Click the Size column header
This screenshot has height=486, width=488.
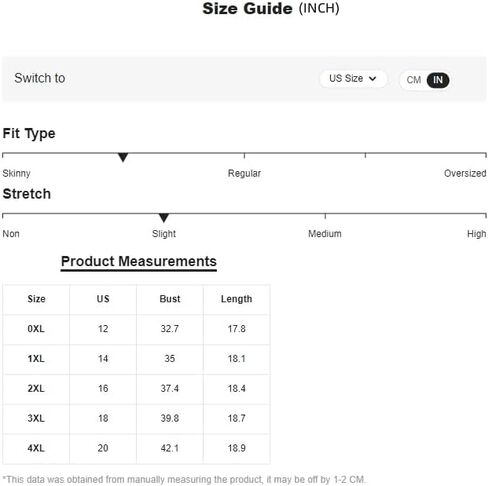click(x=36, y=299)
